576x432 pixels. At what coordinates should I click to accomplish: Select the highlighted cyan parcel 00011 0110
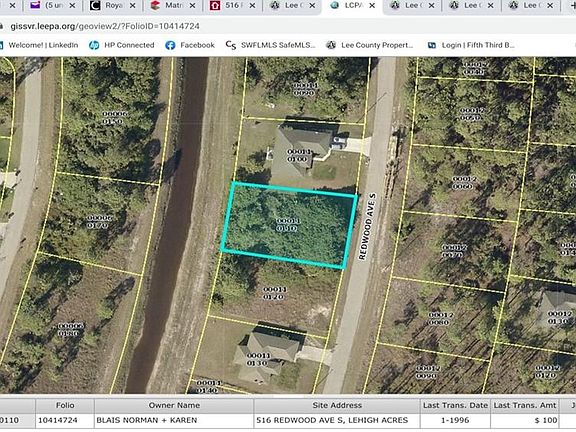click(288, 224)
